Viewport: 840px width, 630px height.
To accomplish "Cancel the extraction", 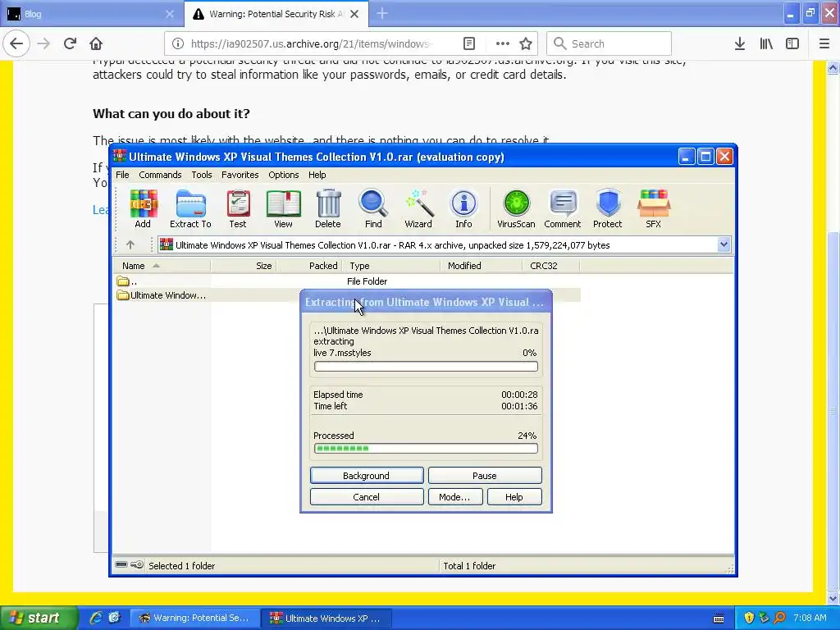I will [x=367, y=497].
